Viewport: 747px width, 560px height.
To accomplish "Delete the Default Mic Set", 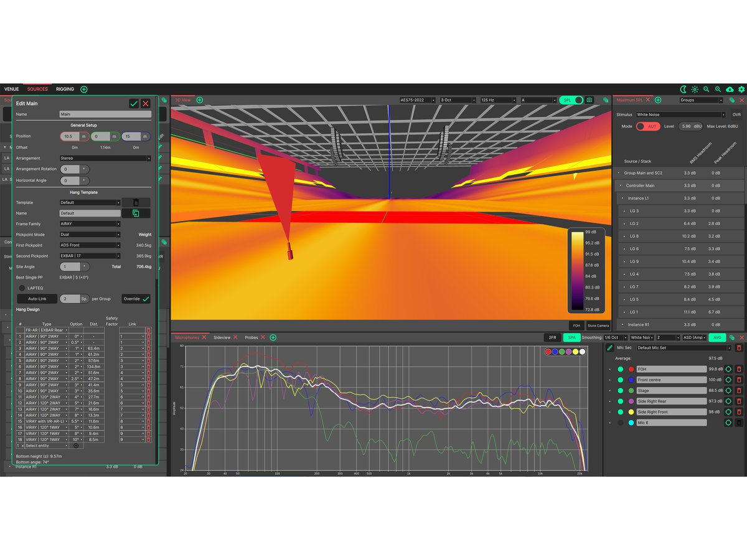I will click(739, 348).
